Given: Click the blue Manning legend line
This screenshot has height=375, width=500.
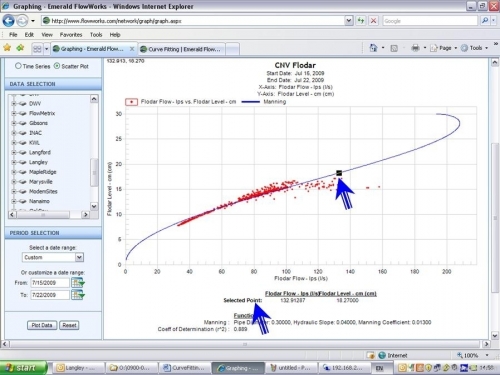Looking at the screenshot, I should pos(250,102).
